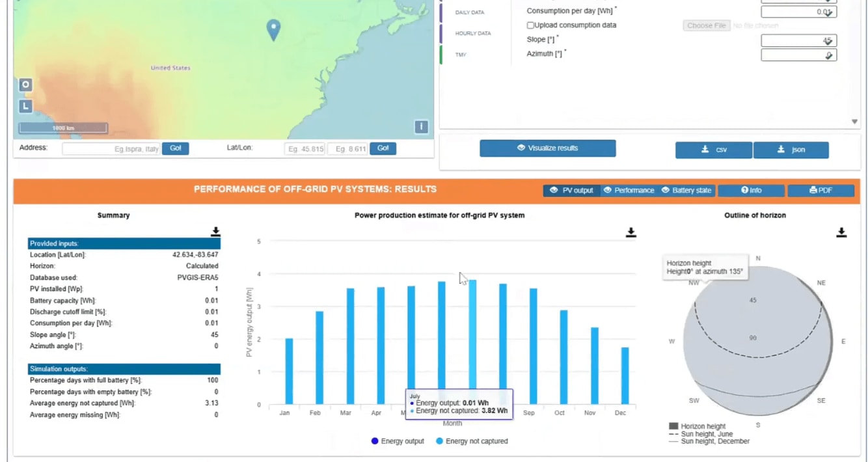The height and width of the screenshot is (462, 868).
Task: Export results using the json download button
Action: coord(791,150)
